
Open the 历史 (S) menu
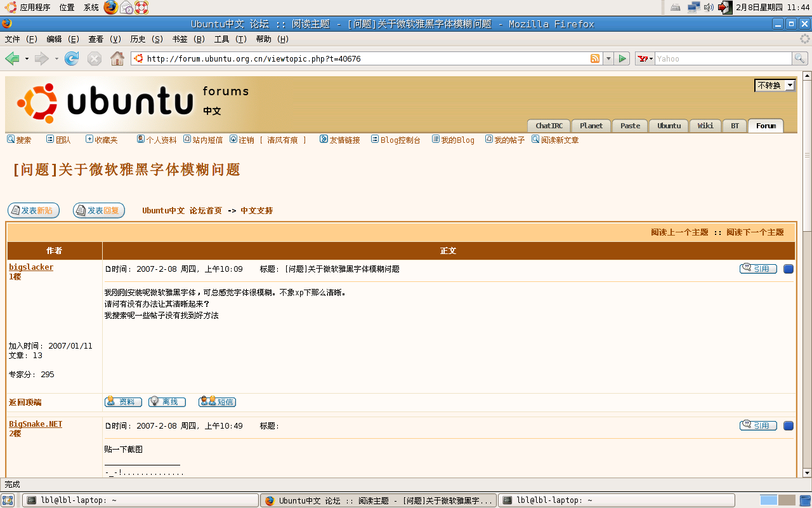point(147,39)
